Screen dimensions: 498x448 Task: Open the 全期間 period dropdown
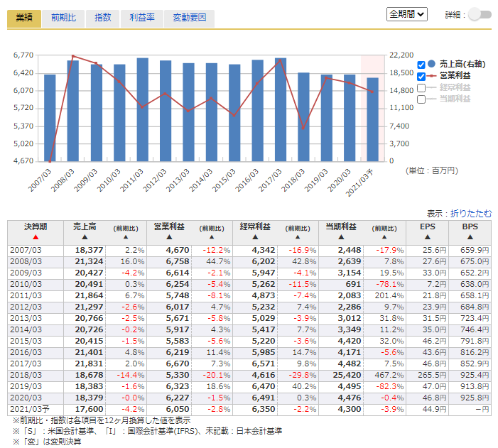click(x=407, y=13)
